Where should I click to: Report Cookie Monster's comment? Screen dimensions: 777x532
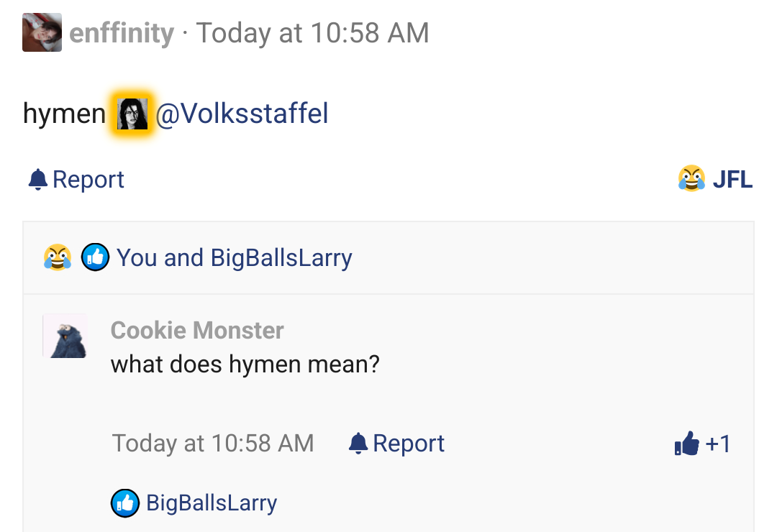point(408,444)
